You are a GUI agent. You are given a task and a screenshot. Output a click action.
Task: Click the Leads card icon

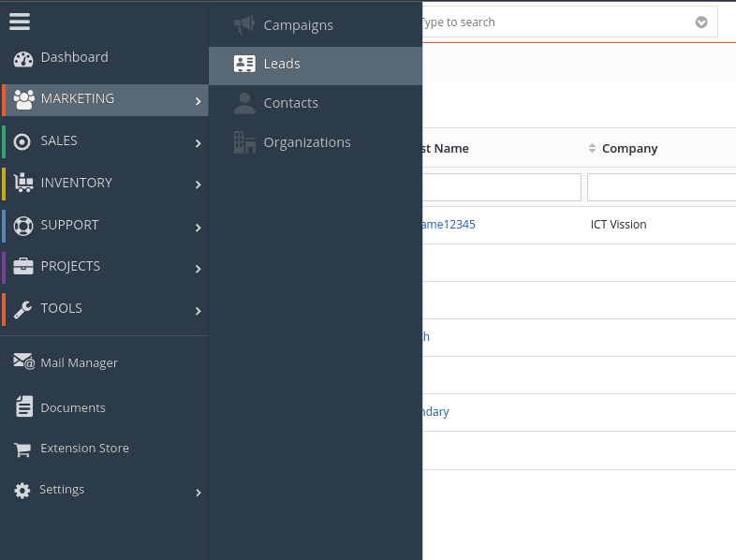[244, 65]
